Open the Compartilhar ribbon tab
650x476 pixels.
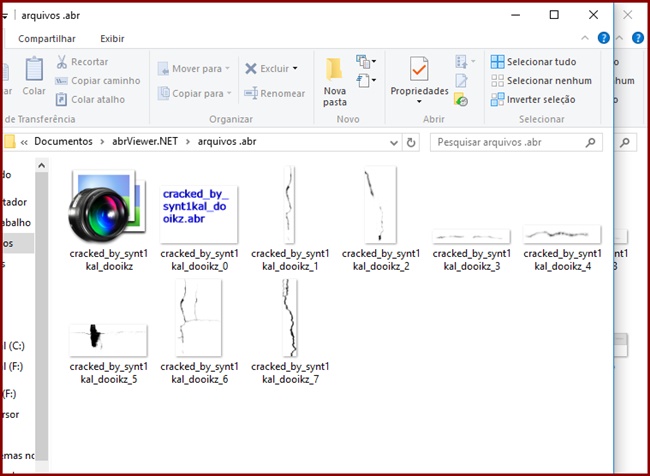click(47, 39)
